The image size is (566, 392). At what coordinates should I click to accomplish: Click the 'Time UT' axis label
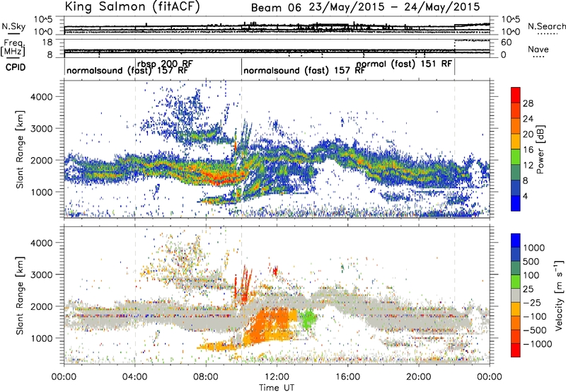pos(277,388)
